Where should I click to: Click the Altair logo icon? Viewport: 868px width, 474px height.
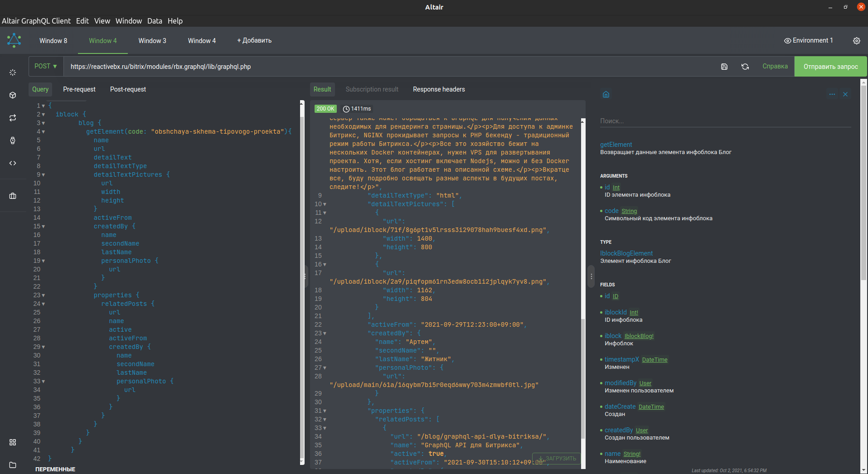pos(14,40)
